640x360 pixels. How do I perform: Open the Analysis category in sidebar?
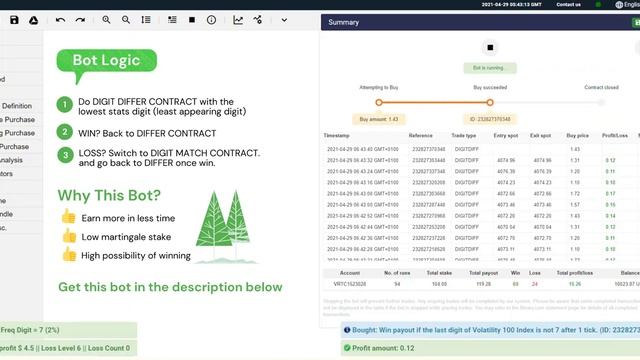11,160
